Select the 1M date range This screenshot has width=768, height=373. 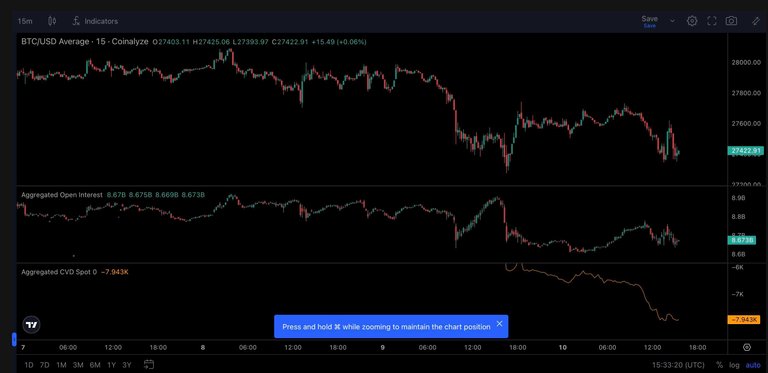pos(61,365)
